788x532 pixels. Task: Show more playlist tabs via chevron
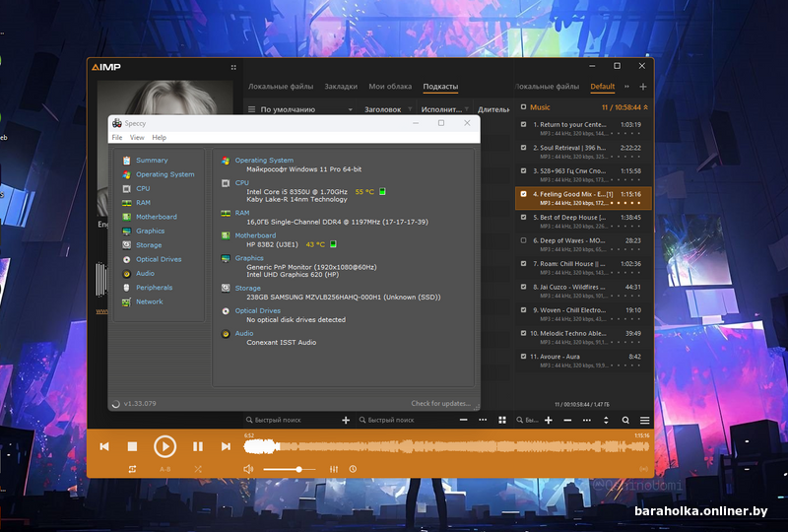624,87
